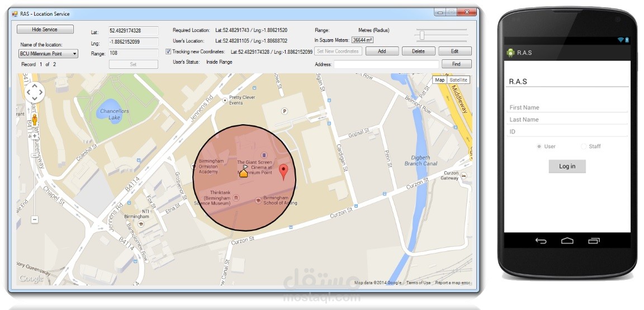Screen dimensions: 644x310
Task: Click the Find address button
Action: point(456,64)
